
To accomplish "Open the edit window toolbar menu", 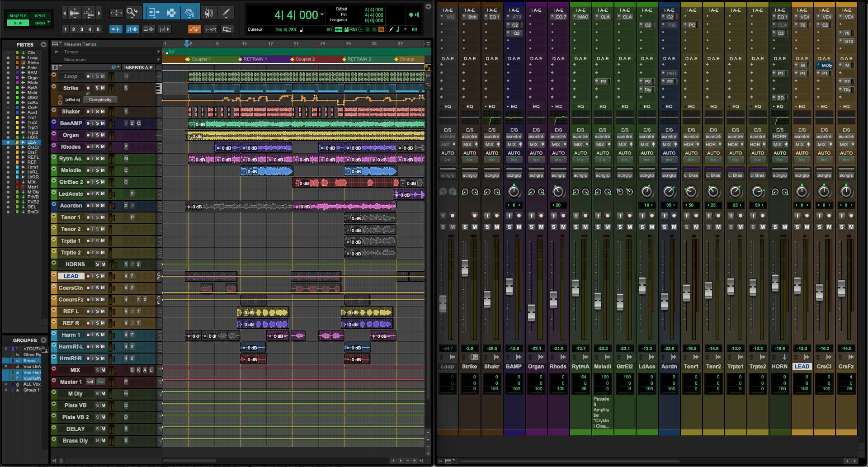I will point(428,6).
